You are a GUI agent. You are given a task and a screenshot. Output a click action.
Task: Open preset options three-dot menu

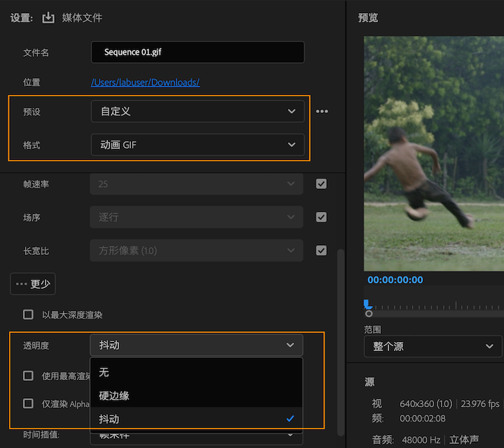pyautogui.click(x=322, y=111)
